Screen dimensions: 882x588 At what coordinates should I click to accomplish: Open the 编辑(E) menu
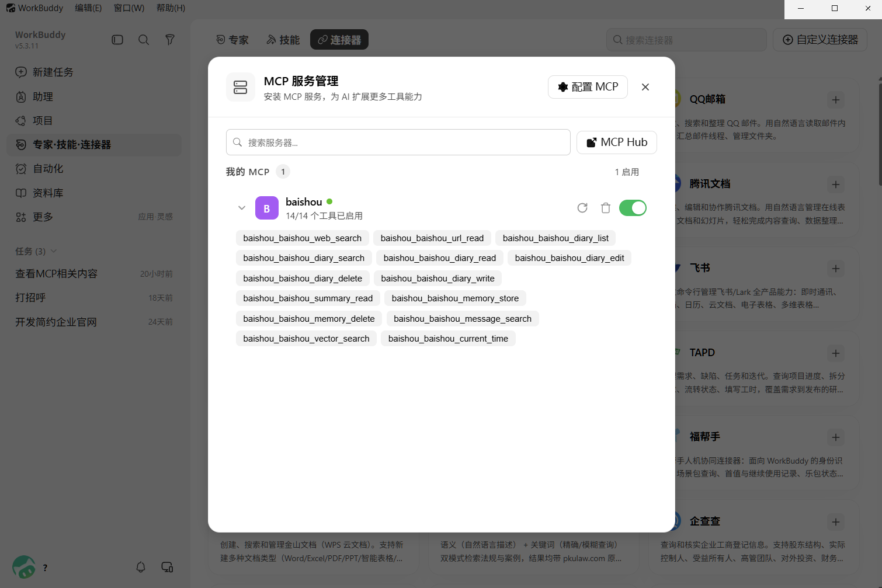(88, 8)
